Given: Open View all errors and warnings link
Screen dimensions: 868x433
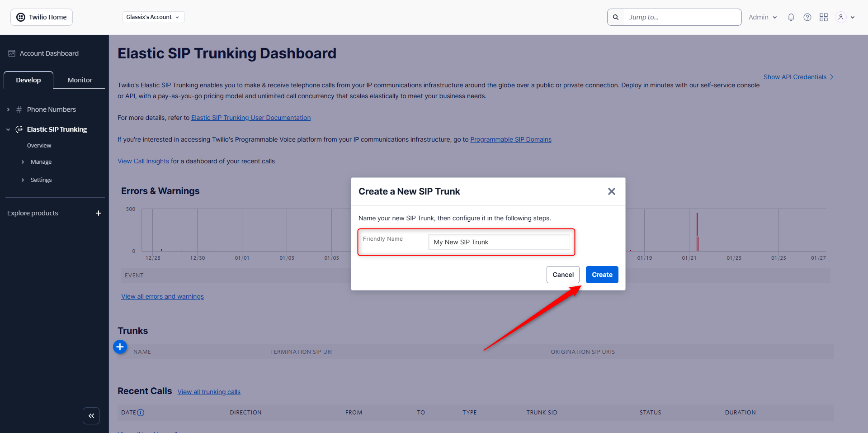Looking at the screenshot, I should click(x=162, y=296).
